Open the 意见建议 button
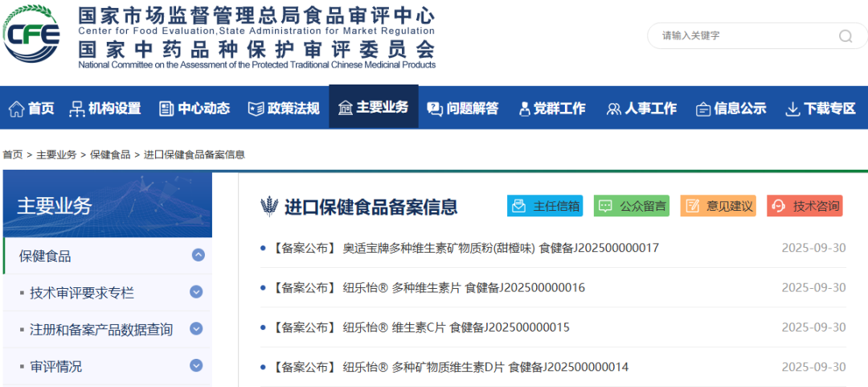This screenshot has height=387, width=868. [718, 206]
